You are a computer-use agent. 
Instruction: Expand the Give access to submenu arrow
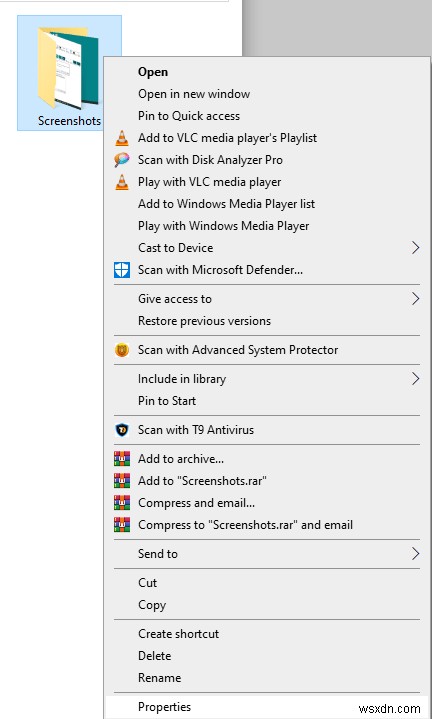(415, 299)
